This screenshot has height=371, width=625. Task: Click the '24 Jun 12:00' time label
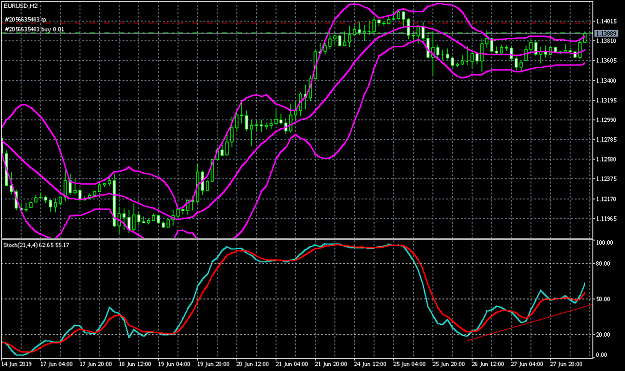tap(370, 364)
